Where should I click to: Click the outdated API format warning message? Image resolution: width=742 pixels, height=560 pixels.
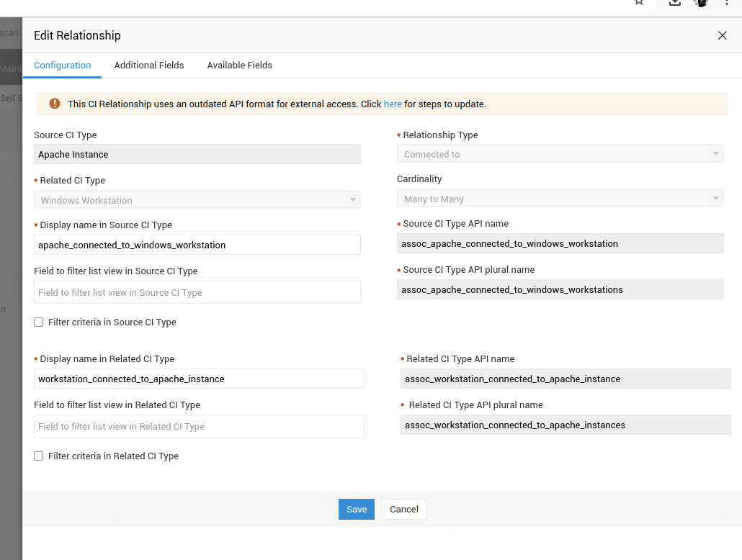point(277,104)
